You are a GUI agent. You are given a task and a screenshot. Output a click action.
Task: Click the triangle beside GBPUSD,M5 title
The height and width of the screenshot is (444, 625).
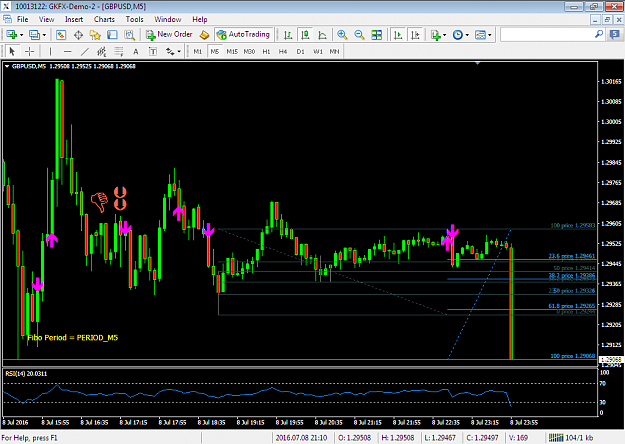coord(7,67)
